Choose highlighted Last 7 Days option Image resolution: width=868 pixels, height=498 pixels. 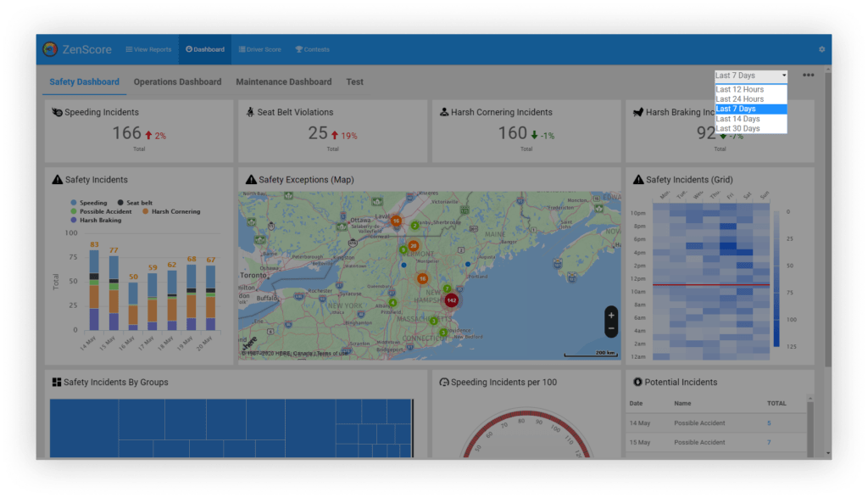coord(751,109)
